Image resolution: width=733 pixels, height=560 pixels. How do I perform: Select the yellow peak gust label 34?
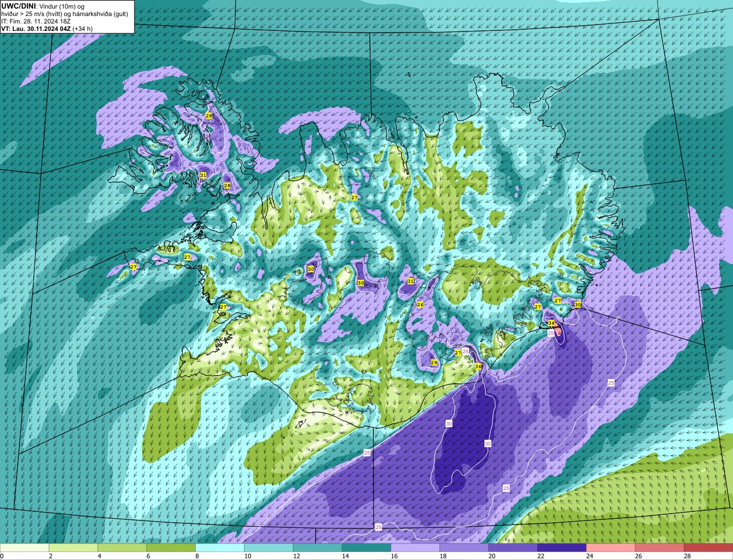click(551, 323)
